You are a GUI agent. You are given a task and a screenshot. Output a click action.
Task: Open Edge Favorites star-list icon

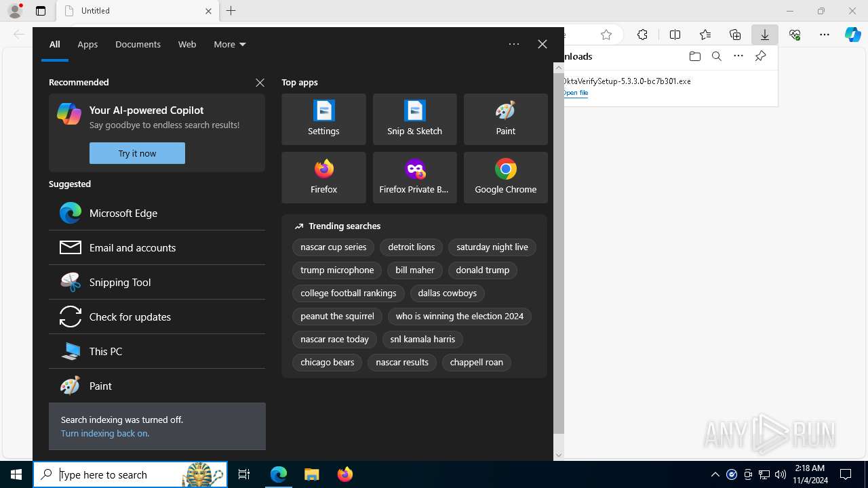click(x=705, y=35)
